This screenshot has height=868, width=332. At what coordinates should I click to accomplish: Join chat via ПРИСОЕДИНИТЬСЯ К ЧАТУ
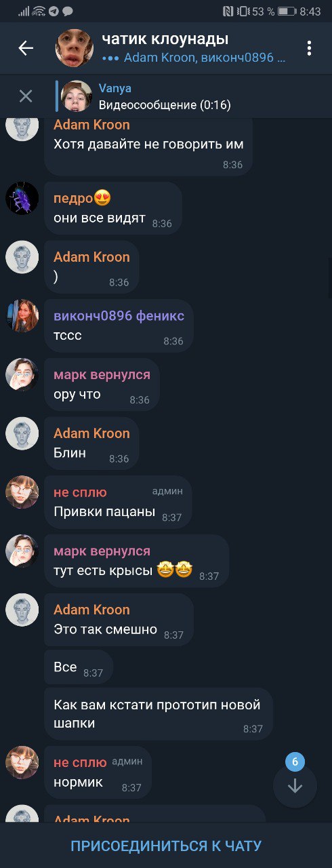pyautogui.click(x=166, y=846)
